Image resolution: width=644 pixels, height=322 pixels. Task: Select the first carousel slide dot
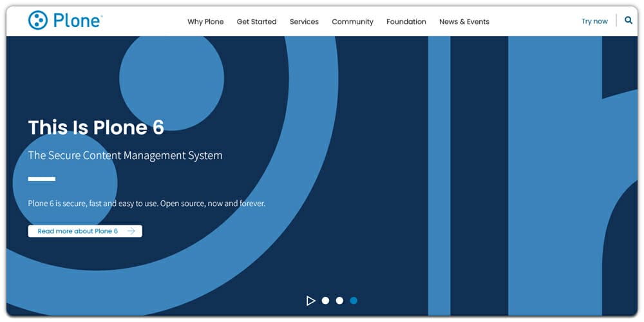325,301
